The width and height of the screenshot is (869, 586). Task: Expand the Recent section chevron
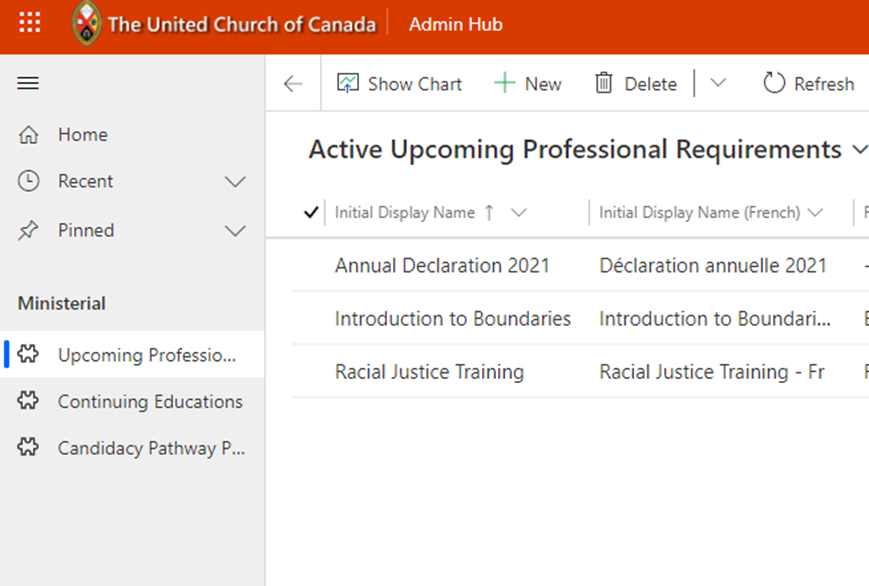(235, 182)
